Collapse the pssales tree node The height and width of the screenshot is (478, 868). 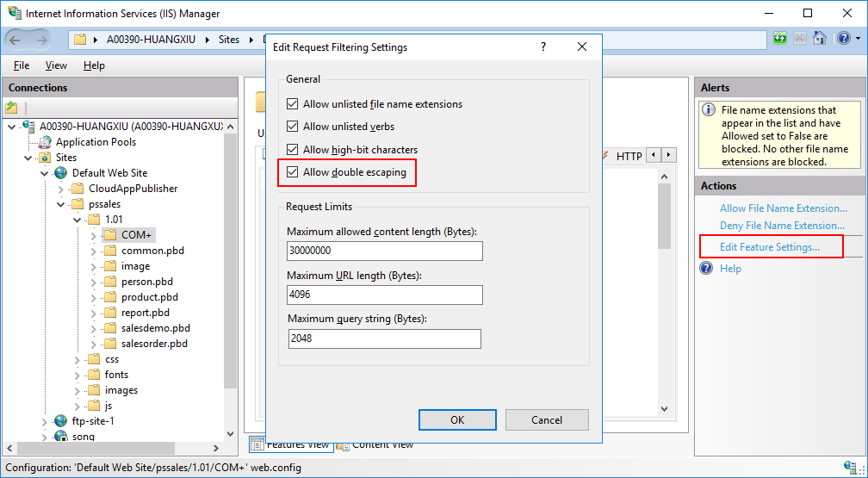62,204
